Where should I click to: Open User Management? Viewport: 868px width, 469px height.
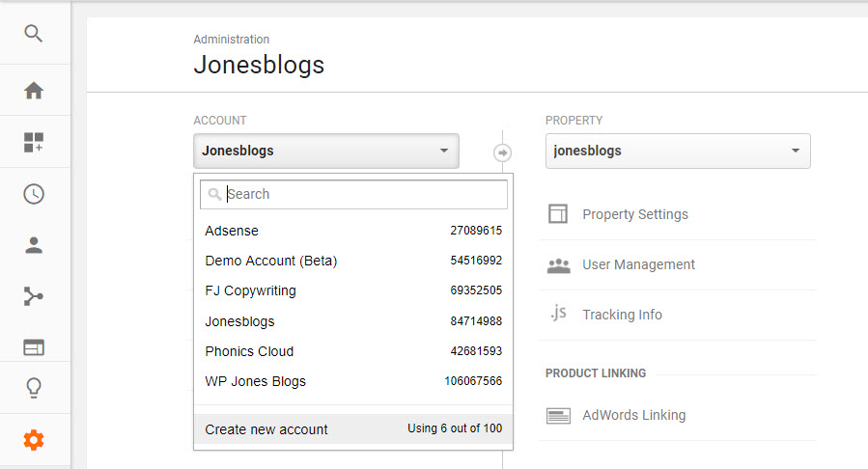638,264
